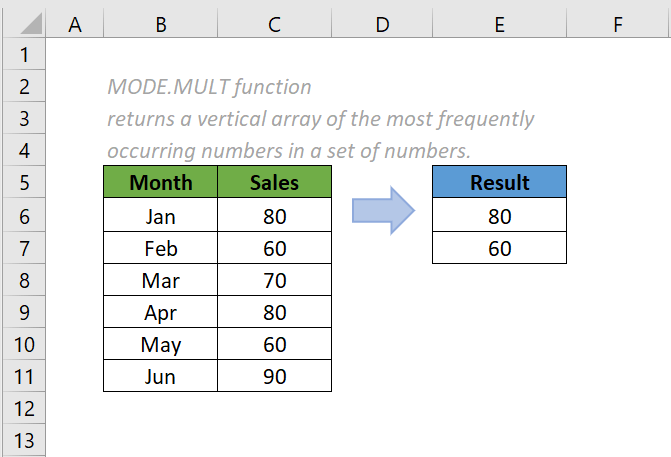The height and width of the screenshot is (457, 671).
Task: Select the Apr month cell
Action: pos(161,312)
